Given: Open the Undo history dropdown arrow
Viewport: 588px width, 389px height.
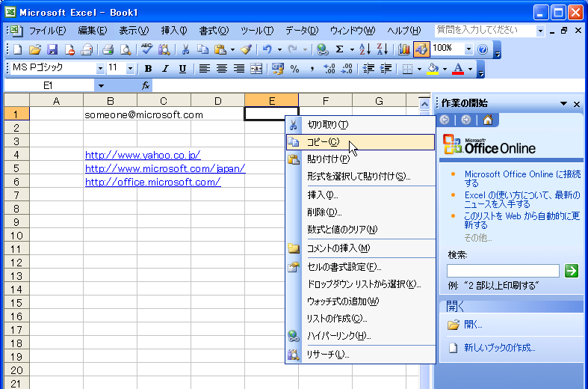Looking at the screenshot, I should point(279,50).
